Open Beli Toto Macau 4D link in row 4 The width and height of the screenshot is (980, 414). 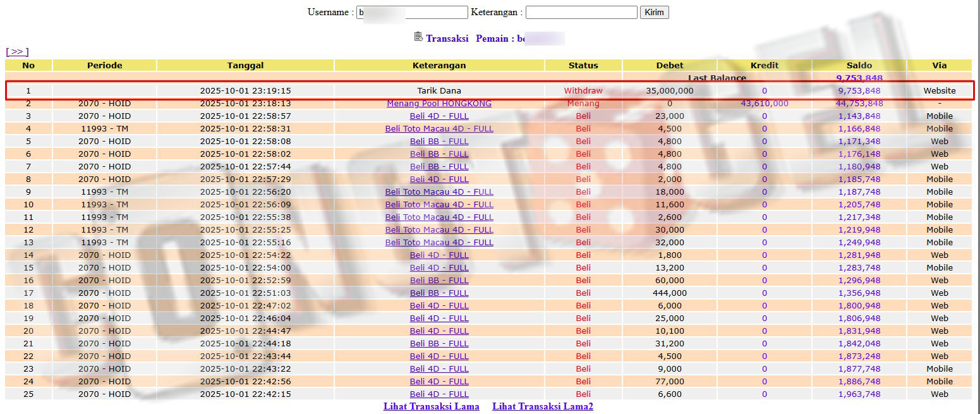tap(439, 128)
